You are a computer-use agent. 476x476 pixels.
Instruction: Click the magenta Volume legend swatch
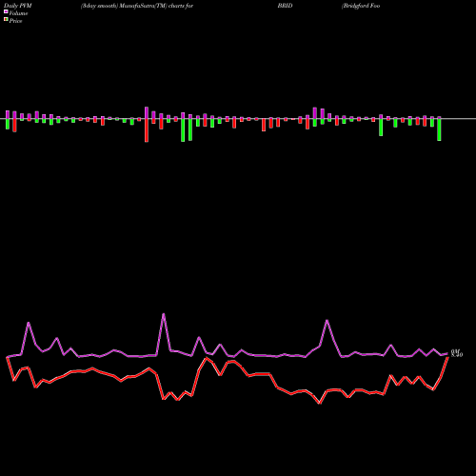(6, 11)
